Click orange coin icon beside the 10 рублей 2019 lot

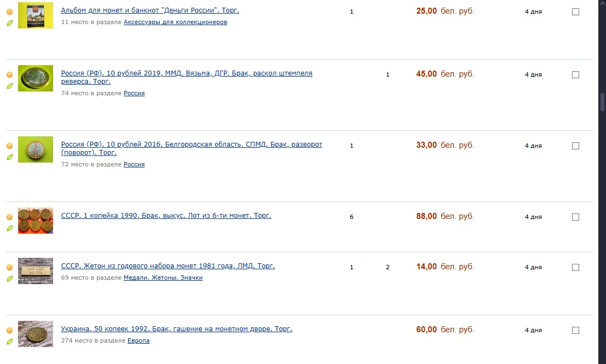(x=9, y=74)
